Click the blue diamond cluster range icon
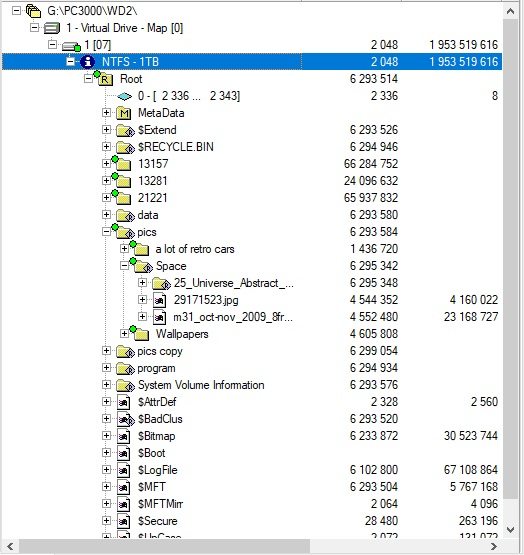 point(124,96)
